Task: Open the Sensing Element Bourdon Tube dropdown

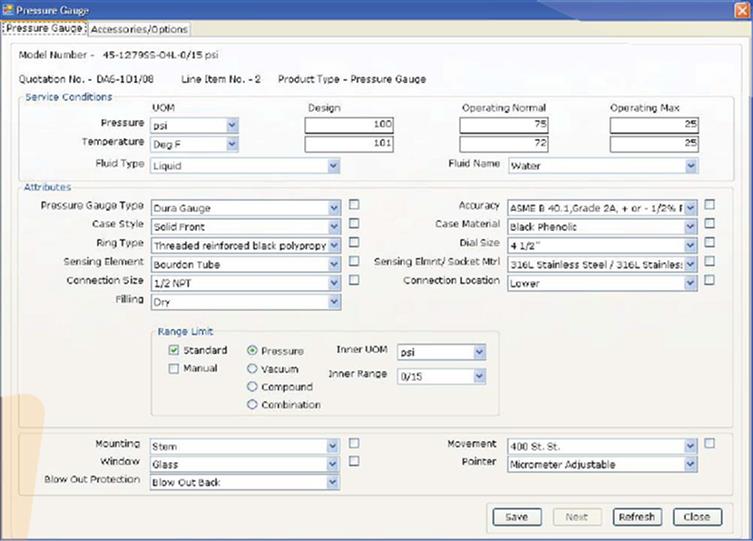Action: 246,264
